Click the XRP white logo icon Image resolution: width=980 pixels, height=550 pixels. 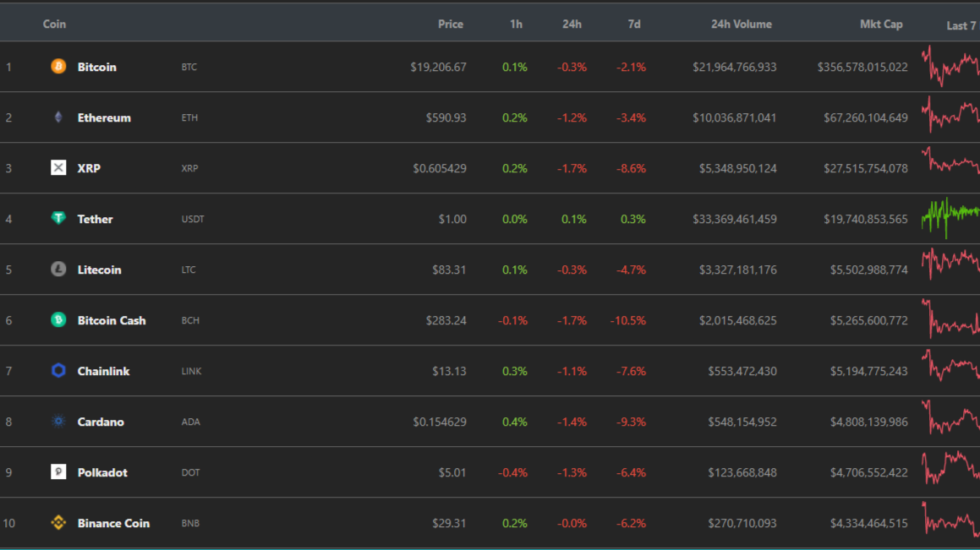point(58,167)
